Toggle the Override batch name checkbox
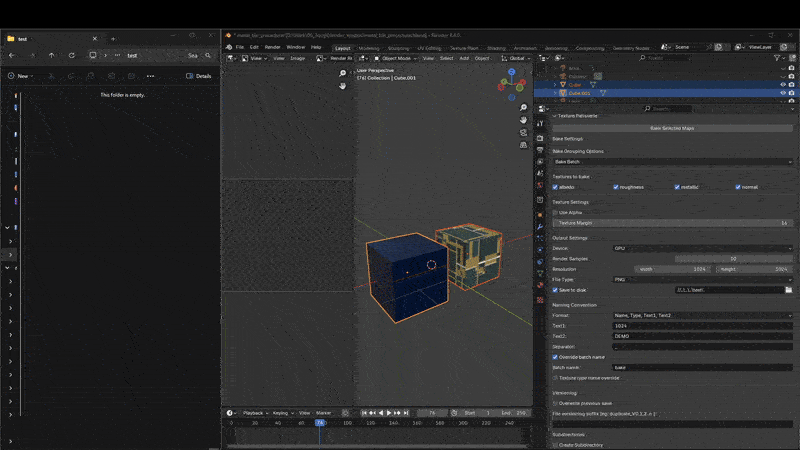800x450 pixels. (555, 357)
